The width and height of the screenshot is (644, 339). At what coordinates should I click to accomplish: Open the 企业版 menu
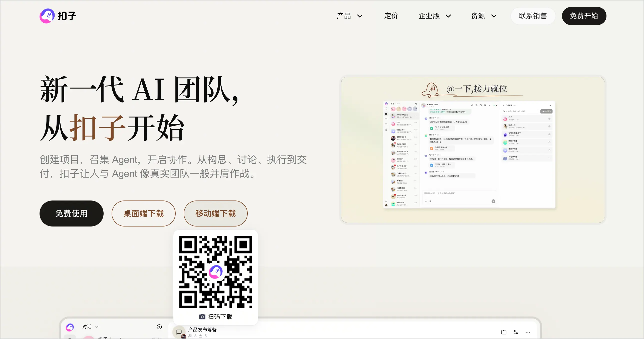(429, 16)
